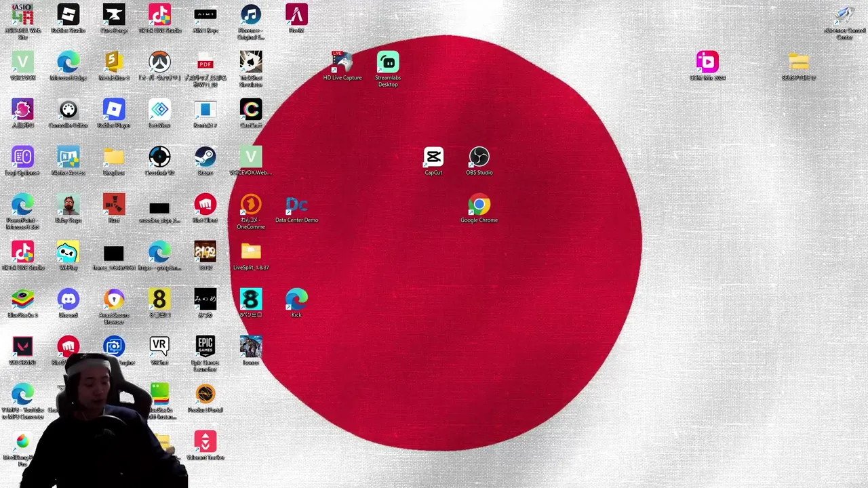Open the Control Center pen icon
868x488 pixels.
844,15
